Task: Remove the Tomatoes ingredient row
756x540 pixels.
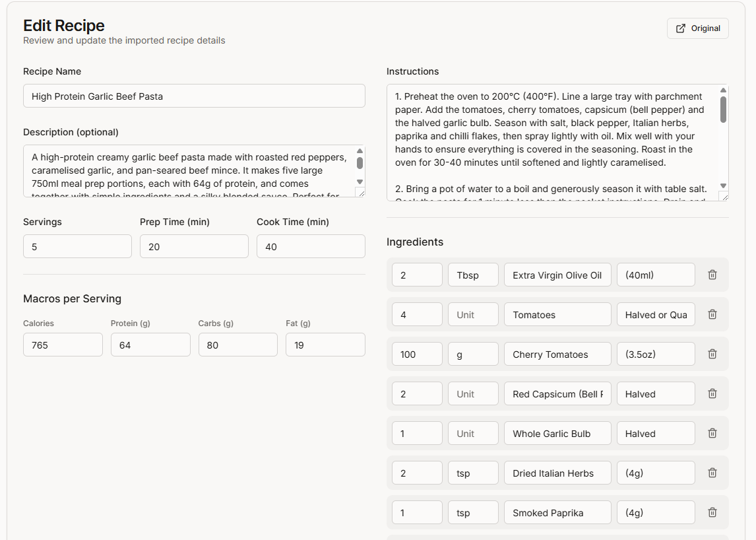Action: pos(712,314)
